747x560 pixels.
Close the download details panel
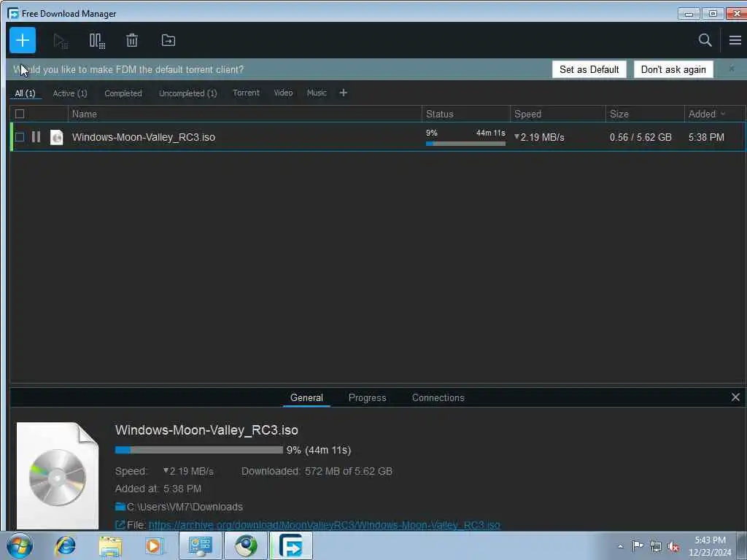point(735,397)
